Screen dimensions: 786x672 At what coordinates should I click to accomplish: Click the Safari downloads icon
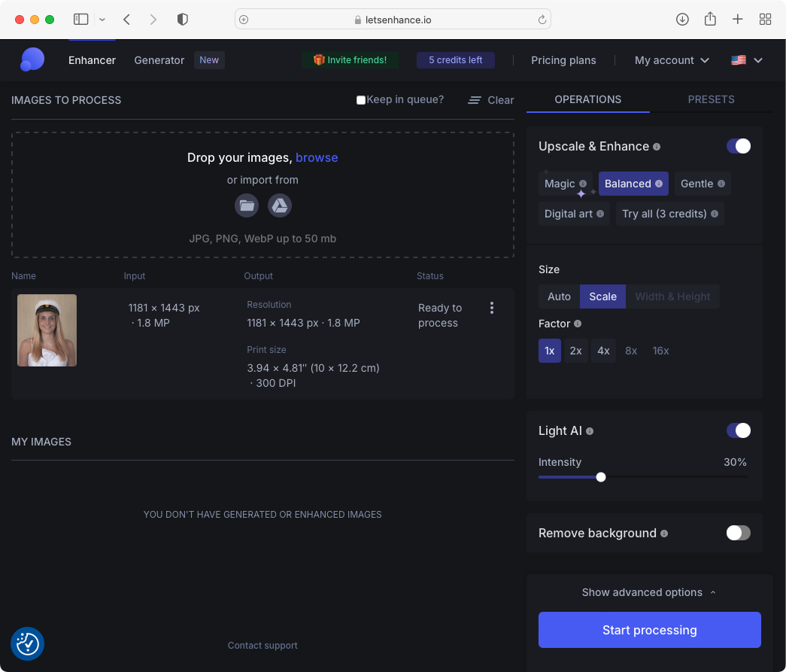682,20
